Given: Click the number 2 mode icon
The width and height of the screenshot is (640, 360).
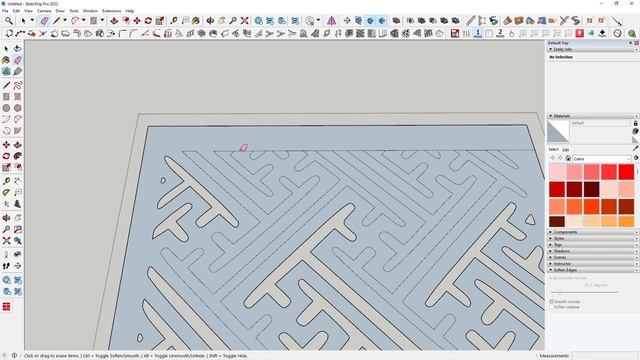Looking at the screenshot, I should (x=500, y=33).
